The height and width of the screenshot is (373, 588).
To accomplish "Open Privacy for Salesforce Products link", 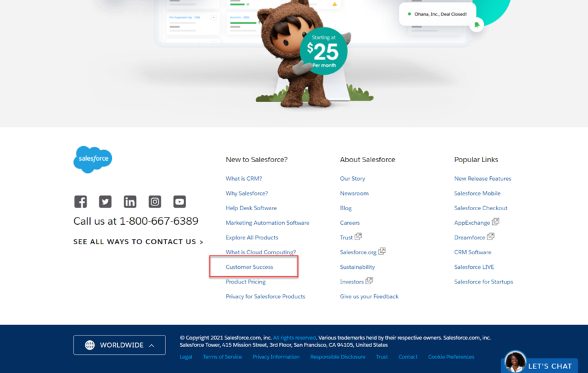I will tap(265, 296).
